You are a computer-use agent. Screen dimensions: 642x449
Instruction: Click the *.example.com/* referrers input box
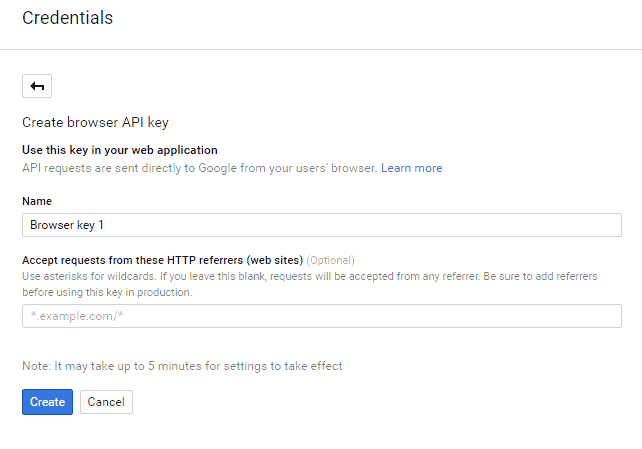point(322,316)
